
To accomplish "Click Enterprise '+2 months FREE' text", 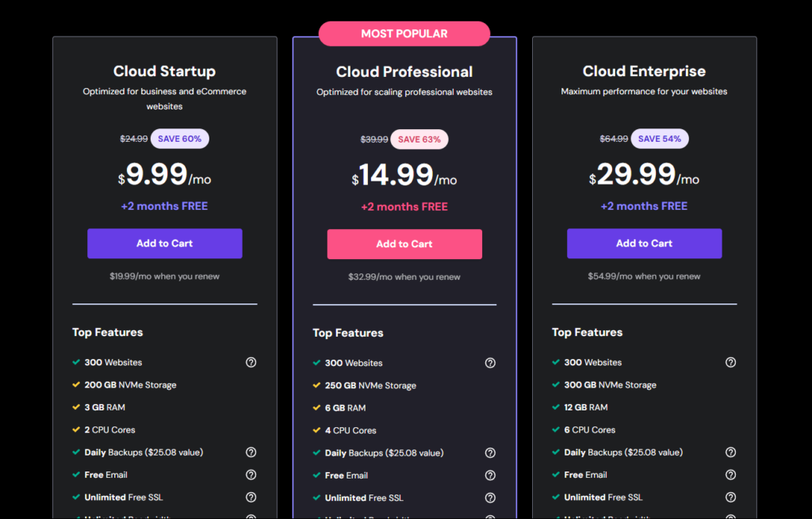I will click(644, 206).
